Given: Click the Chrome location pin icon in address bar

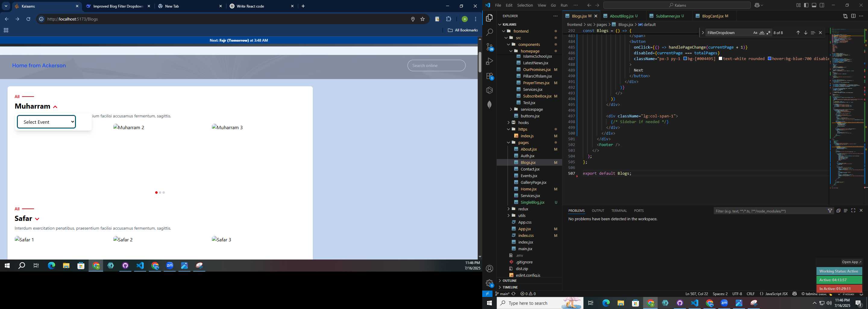Looking at the screenshot, I should point(412,19).
